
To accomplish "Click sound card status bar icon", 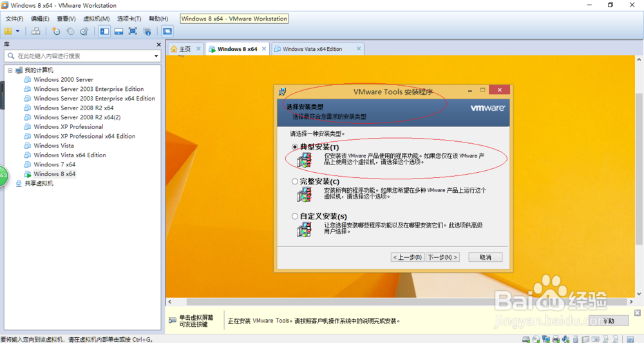I will pyautogui.click(x=565, y=339).
